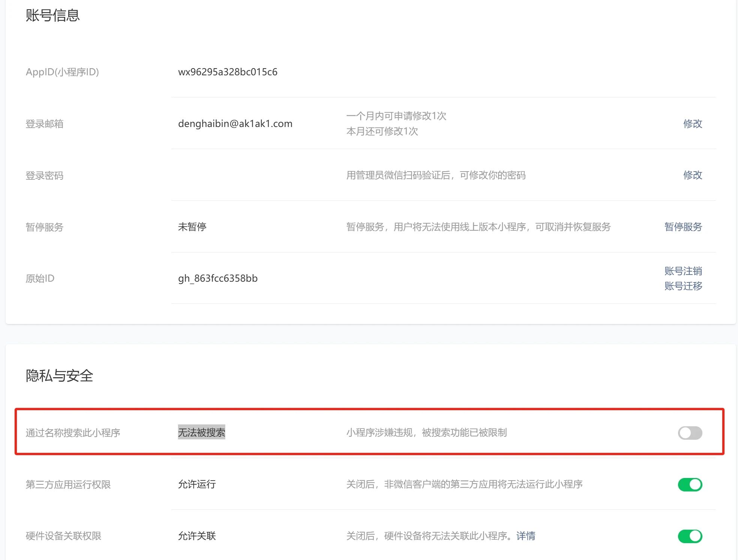Viewport: 738px width, 560px height.
Task: Click the highlighted 无法被搜索 status text
Action: (201, 432)
